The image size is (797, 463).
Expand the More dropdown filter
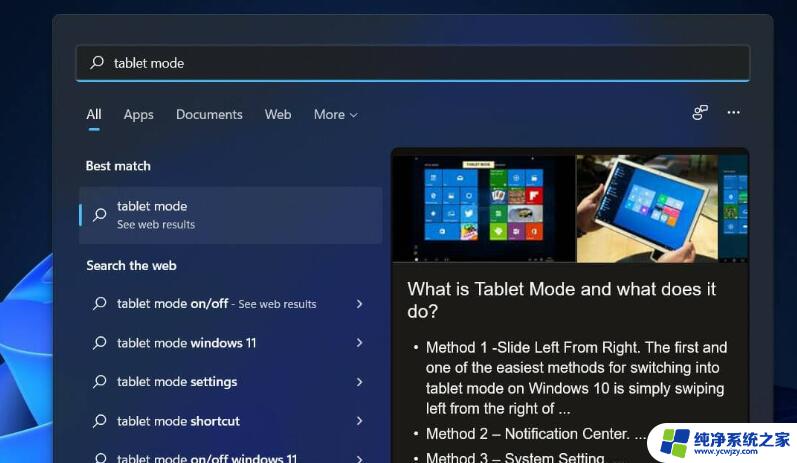[335, 115]
